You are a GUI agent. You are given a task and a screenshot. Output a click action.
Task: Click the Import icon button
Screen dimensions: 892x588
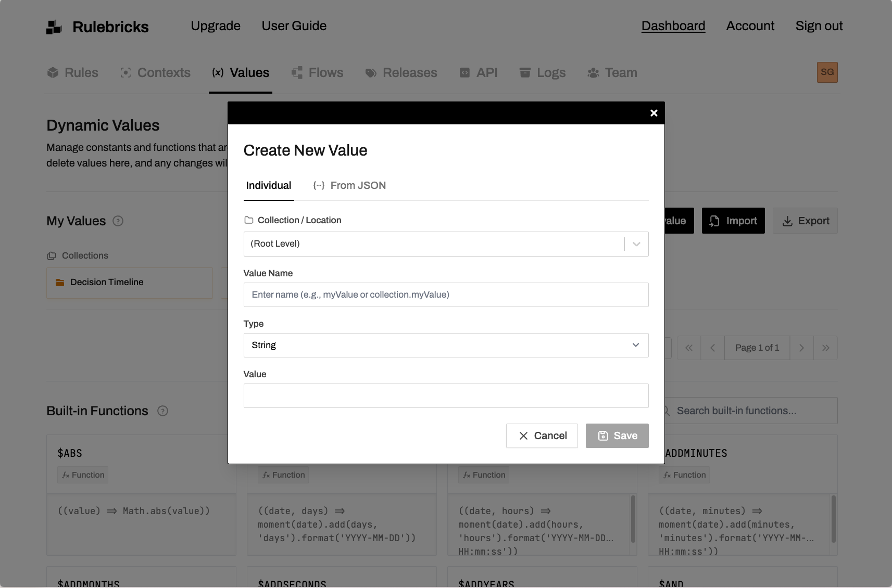click(714, 221)
